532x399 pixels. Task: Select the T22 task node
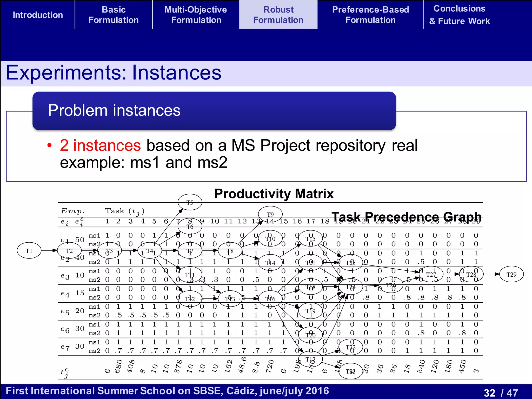pos(350,347)
